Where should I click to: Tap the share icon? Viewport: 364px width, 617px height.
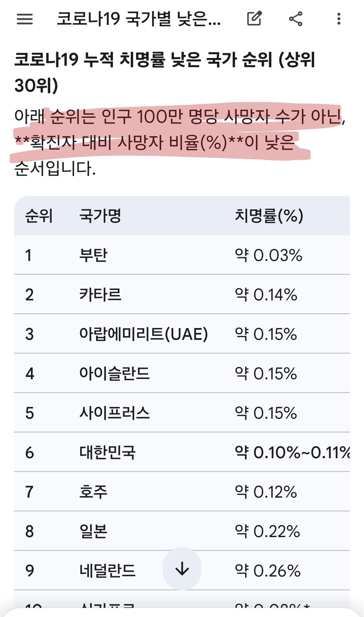(x=296, y=19)
